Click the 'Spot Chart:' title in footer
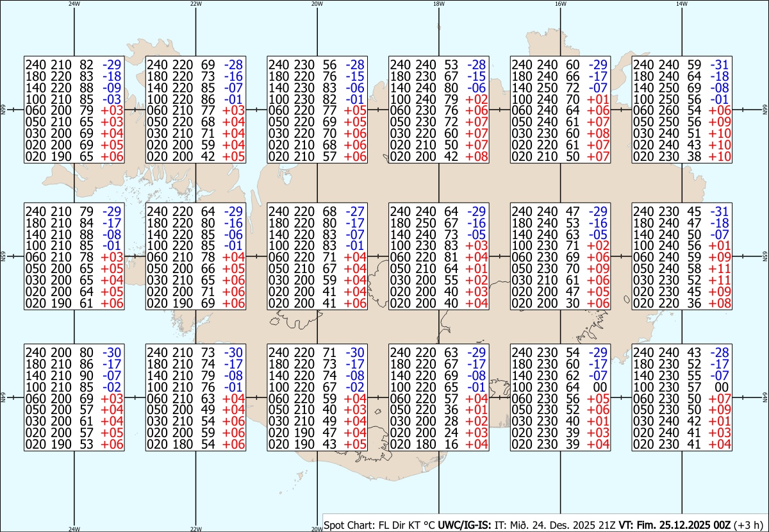Screen dimensions: 769x532 [x=350, y=524]
